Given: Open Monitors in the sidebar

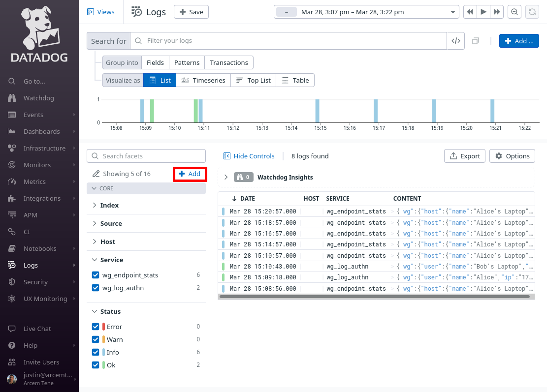Looking at the screenshot, I should click(x=37, y=165).
